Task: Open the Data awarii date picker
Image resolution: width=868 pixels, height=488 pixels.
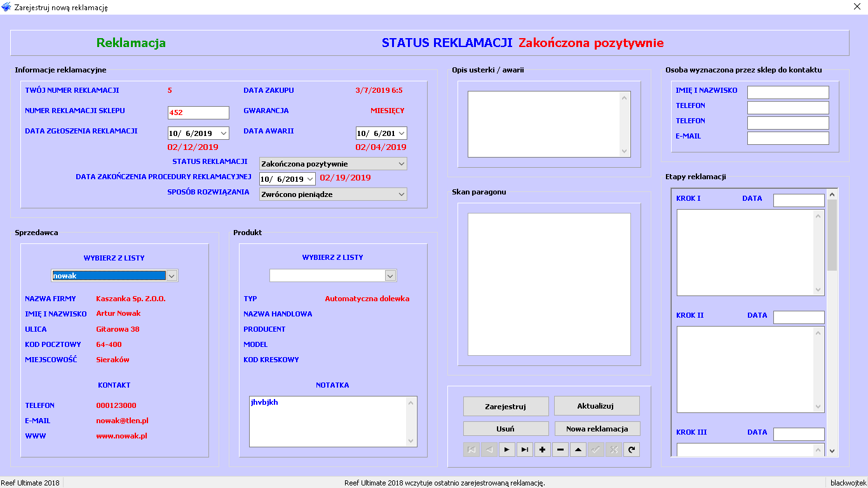Action: [401, 133]
